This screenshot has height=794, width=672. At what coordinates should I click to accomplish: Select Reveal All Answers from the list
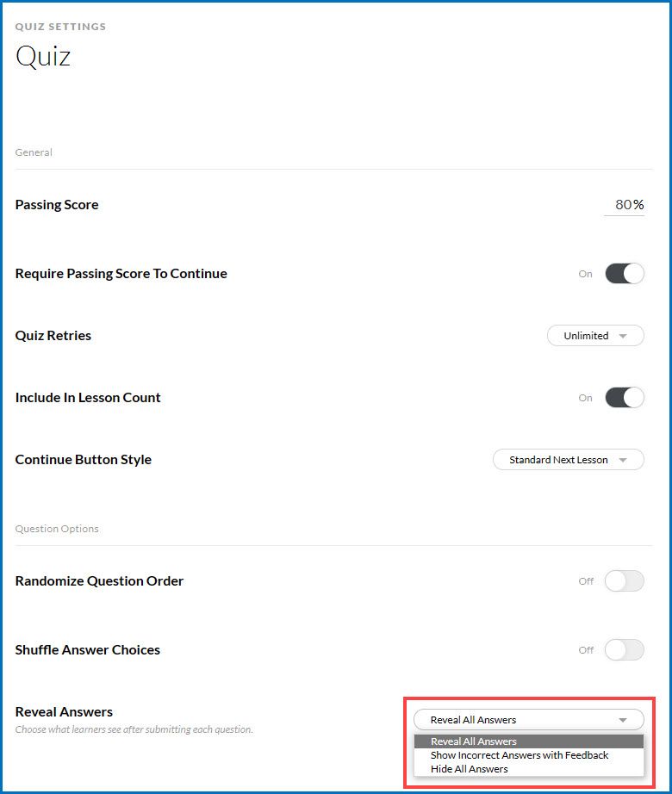coord(474,741)
